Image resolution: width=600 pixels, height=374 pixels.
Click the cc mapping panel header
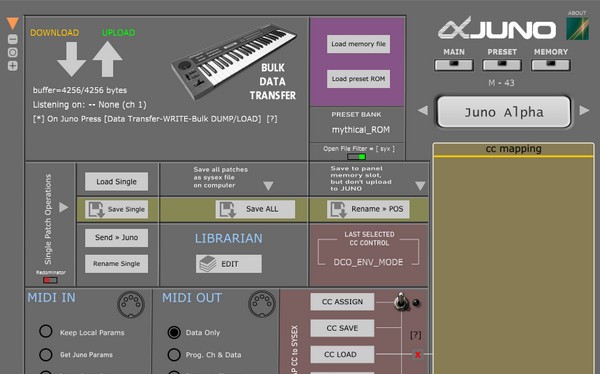514,149
